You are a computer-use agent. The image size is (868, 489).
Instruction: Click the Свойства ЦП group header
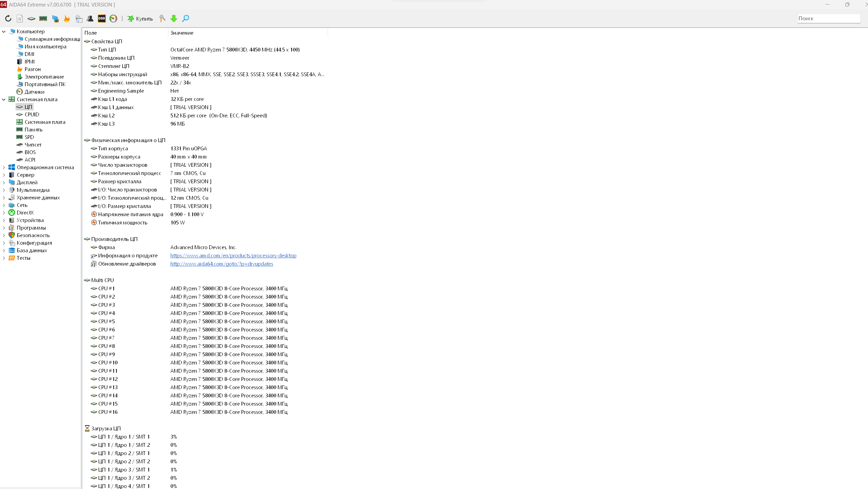(x=106, y=41)
